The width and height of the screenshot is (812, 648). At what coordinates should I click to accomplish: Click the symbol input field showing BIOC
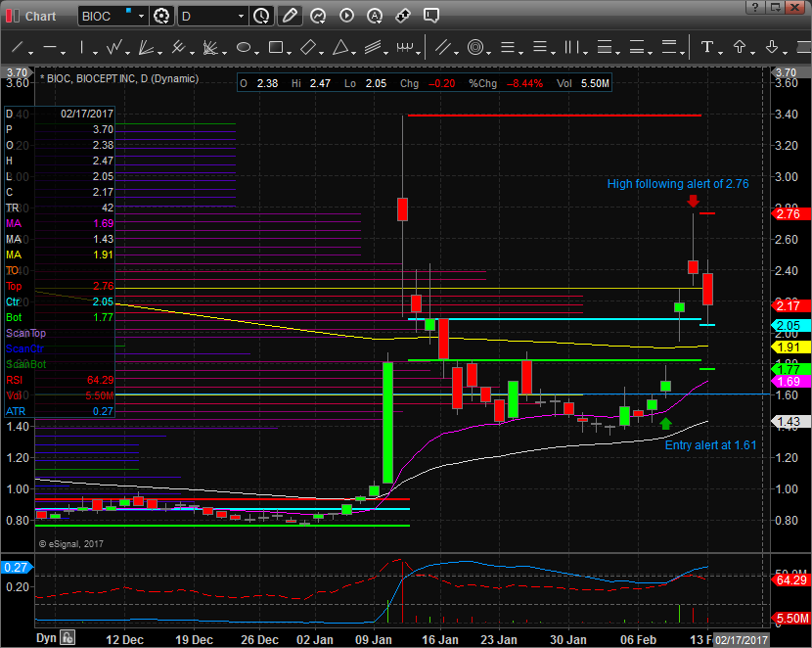click(x=108, y=16)
